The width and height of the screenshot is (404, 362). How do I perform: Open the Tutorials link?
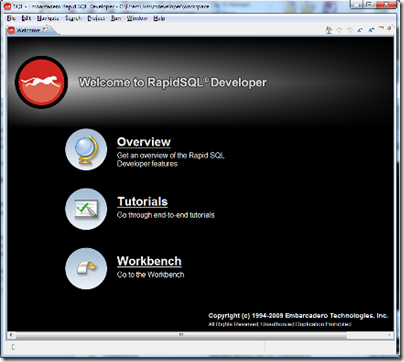pyautogui.click(x=142, y=202)
